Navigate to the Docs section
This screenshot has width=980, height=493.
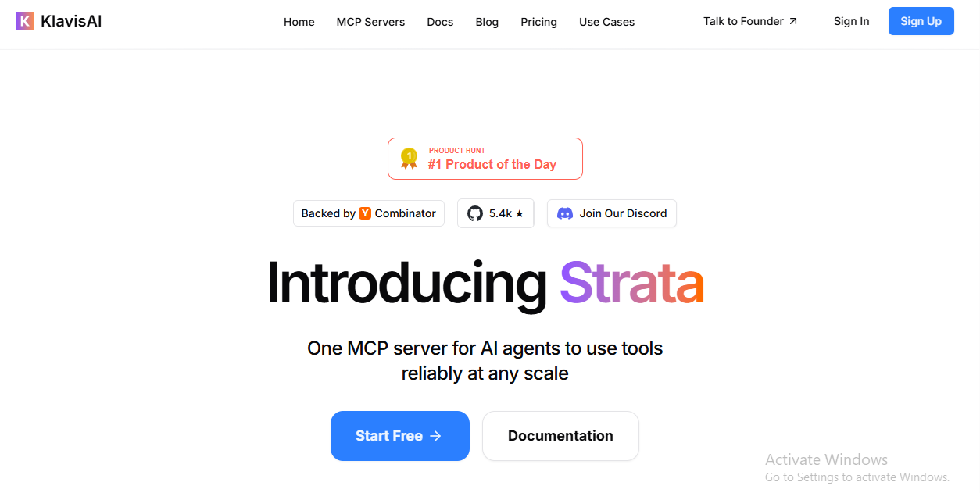click(x=440, y=22)
